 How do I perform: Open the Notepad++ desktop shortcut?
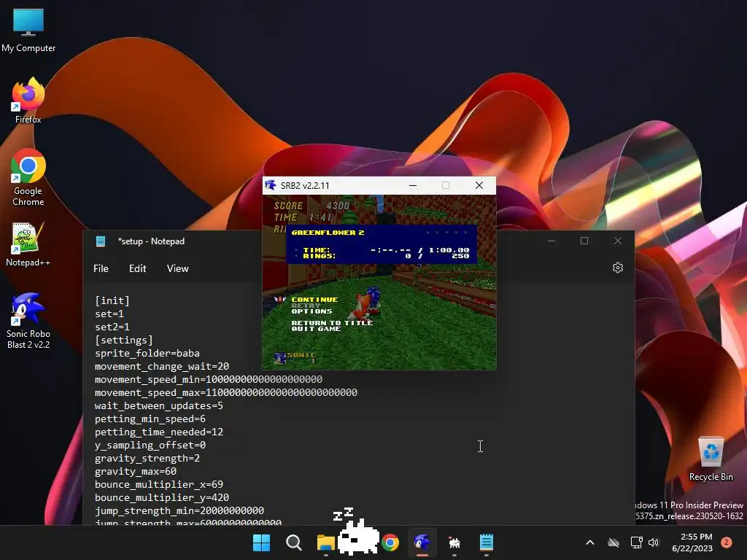28,244
